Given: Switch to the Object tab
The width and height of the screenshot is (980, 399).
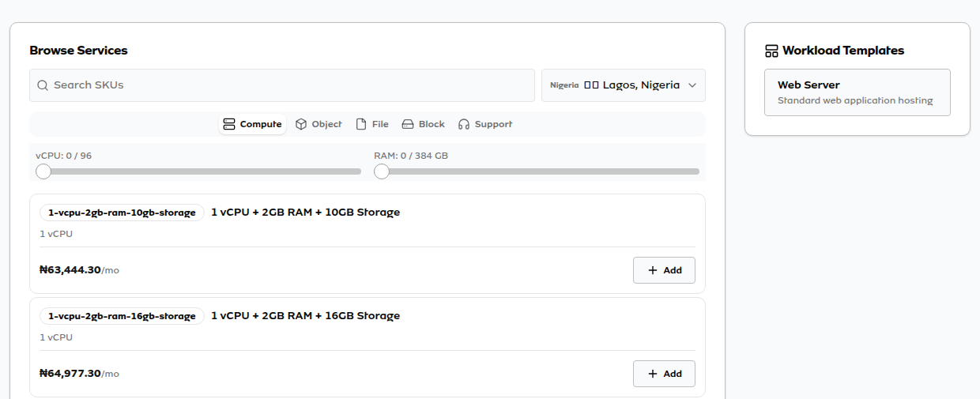Looking at the screenshot, I should pos(319,124).
